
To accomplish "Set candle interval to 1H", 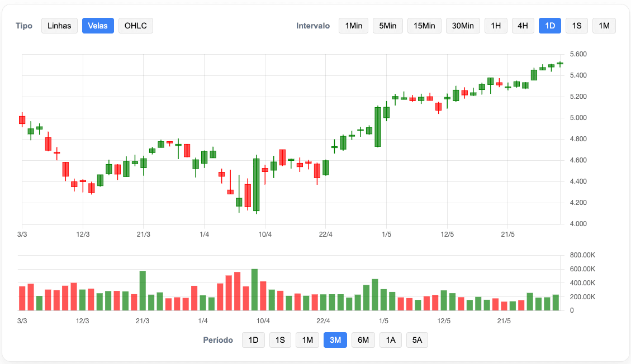I will [x=496, y=26].
